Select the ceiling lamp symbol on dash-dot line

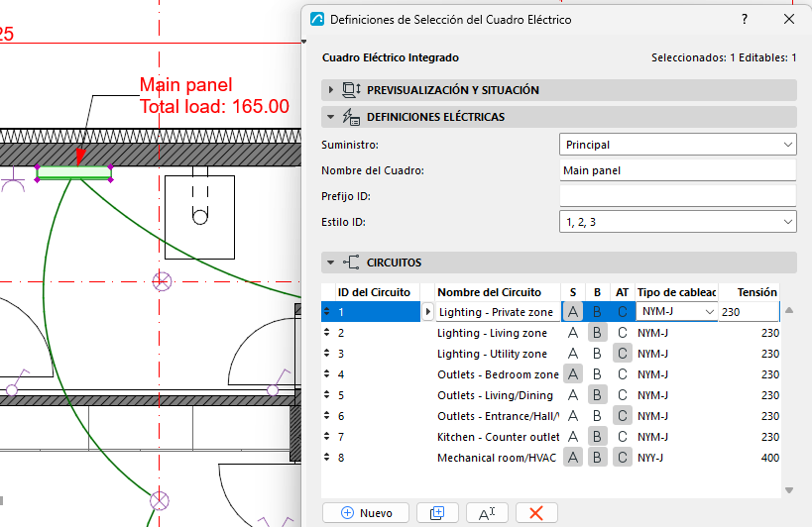point(162,282)
